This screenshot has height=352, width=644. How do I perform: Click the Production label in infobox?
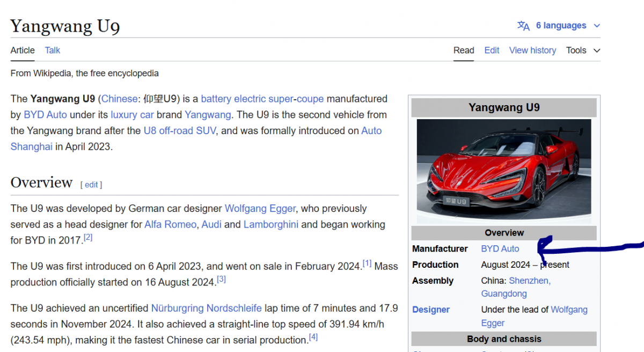[x=435, y=265]
